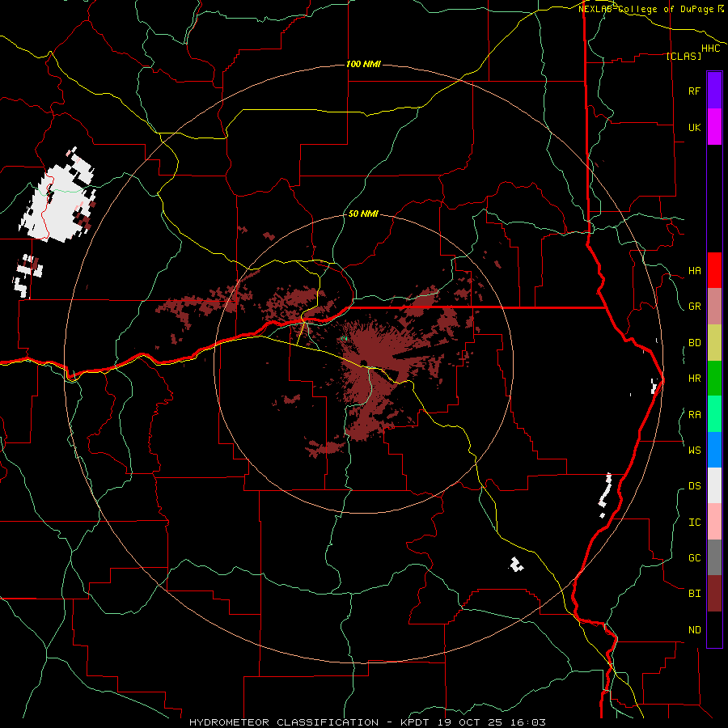The height and width of the screenshot is (728, 728).
Task: Select the GC gray legend swatch
Action: [x=714, y=557]
